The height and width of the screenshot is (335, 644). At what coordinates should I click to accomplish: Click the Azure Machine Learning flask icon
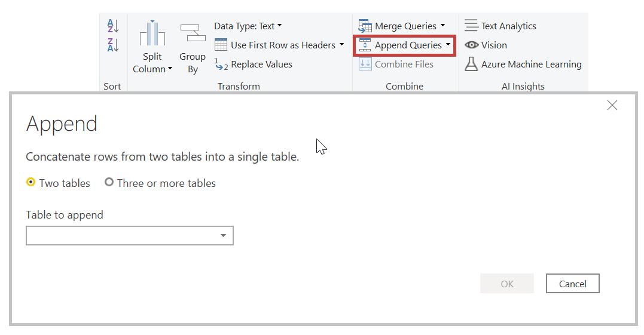471,64
